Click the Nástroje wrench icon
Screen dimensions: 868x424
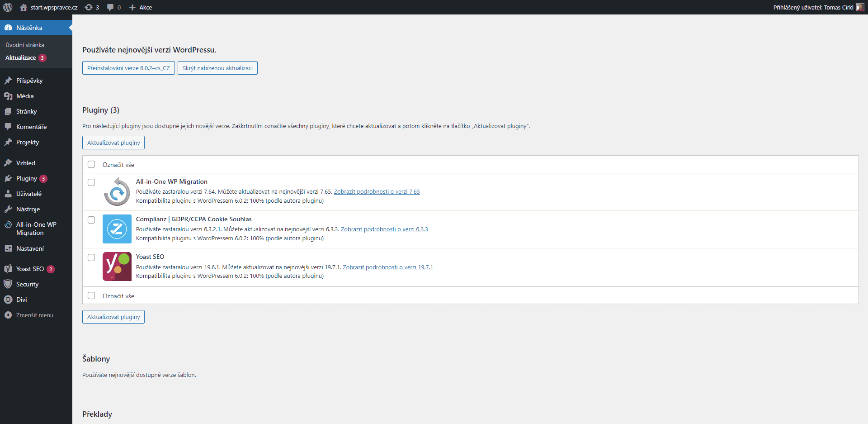[8, 209]
